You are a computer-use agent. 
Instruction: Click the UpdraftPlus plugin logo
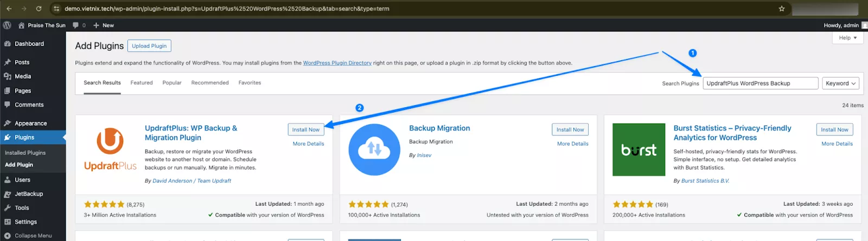point(110,149)
